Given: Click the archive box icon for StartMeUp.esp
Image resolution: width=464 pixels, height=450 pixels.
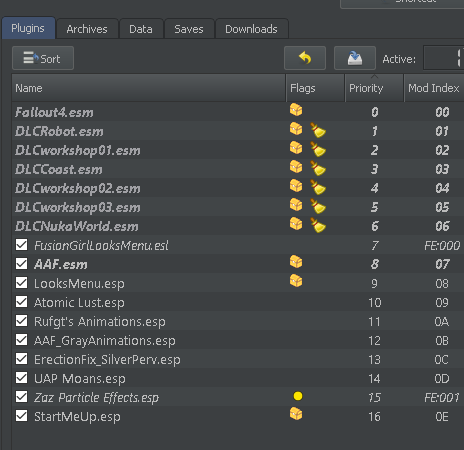Looking at the screenshot, I should 296,414.
